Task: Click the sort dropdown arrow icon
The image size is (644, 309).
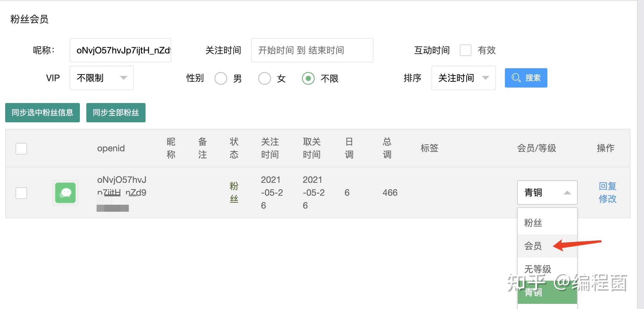Action: pyautogui.click(x=485, y=78)
